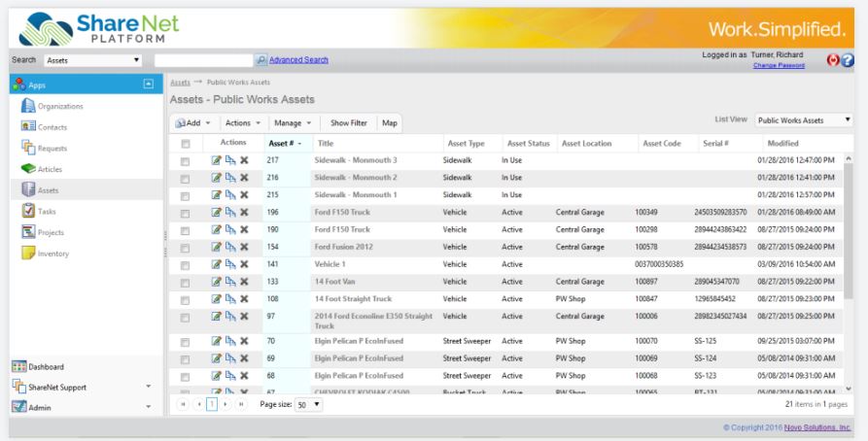Screen dimensions: 868x441
Task: Open the Page size dropdown
Action: (x=308, y=404)
